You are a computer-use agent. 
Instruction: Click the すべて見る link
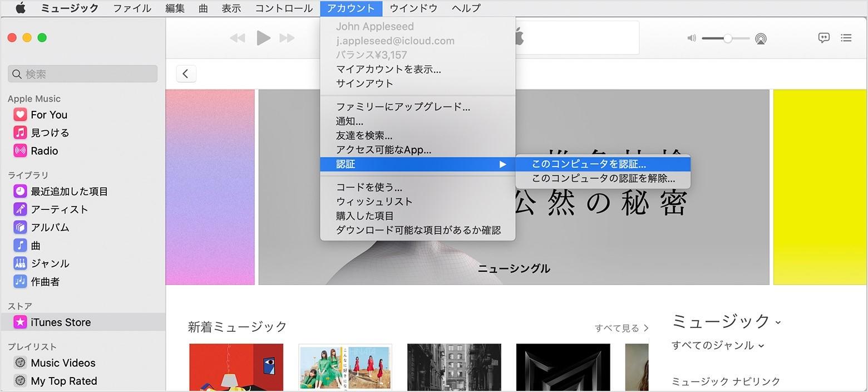click(622, 328)
